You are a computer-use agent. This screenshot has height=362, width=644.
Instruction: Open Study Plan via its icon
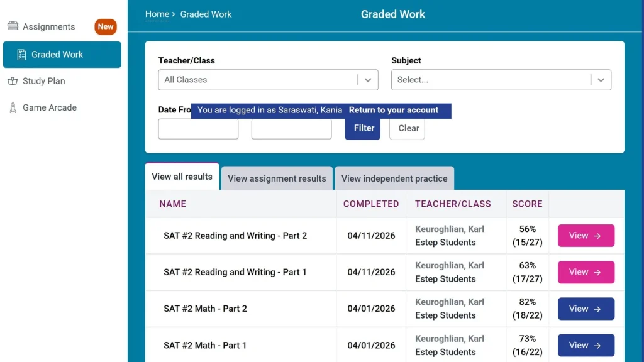click(x=13, y=81)
